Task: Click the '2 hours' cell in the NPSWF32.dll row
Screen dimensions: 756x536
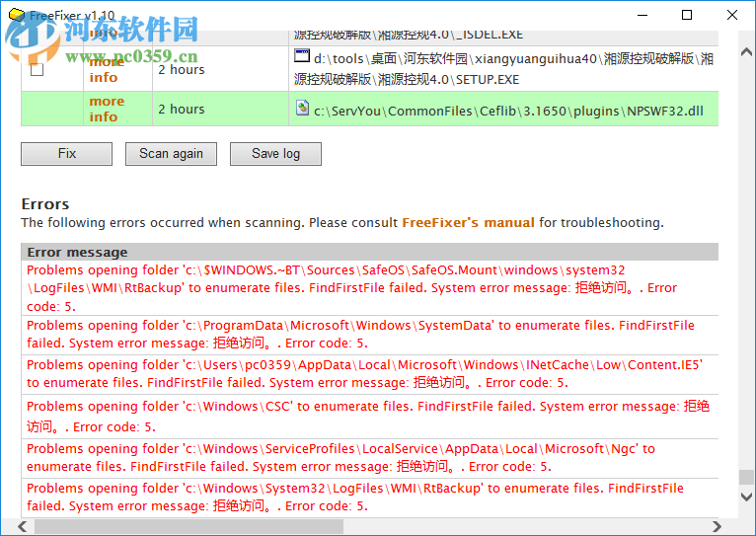Action: tap(220, 109)
